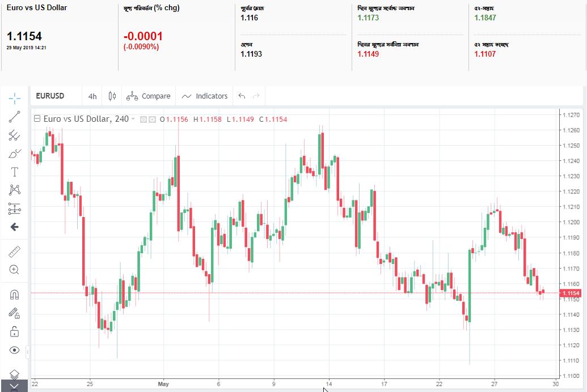Click the legend close value C 1.1154

(273, 120)
